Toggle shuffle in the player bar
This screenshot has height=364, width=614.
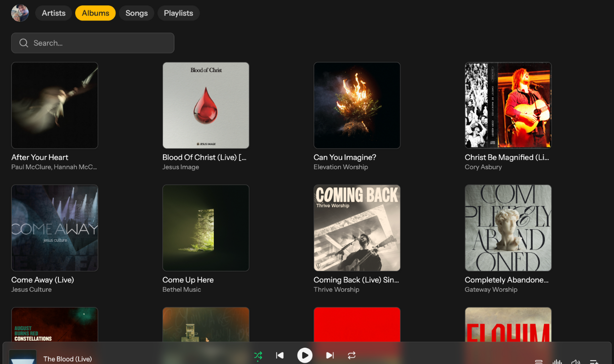click(258, 356)
